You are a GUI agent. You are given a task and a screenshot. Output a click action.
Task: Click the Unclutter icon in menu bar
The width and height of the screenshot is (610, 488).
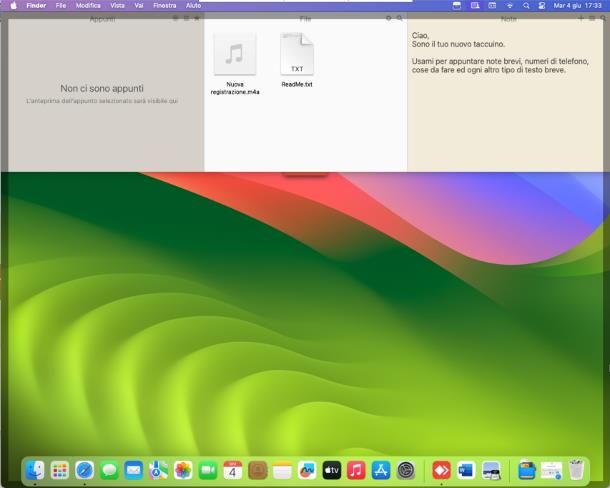(x=457, y=5)
